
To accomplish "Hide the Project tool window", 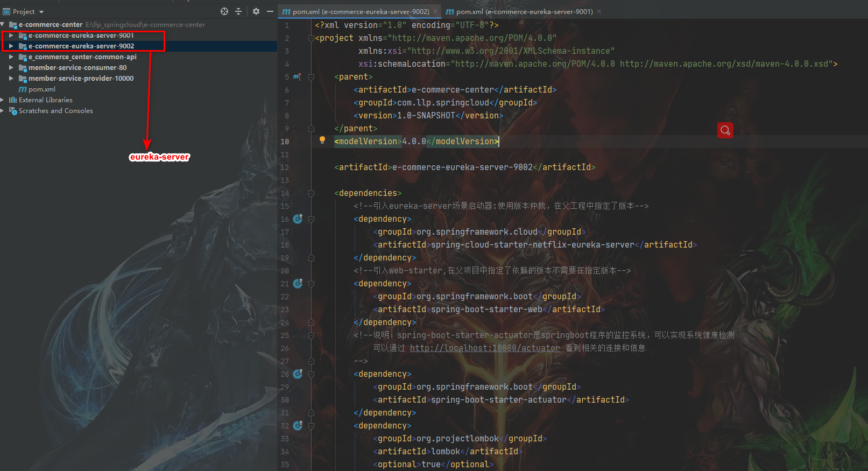I will point(270,11).
